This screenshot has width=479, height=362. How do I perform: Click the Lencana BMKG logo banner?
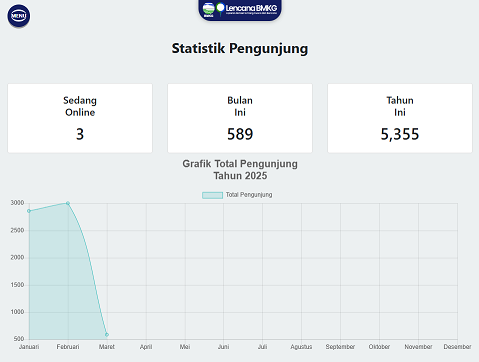[x=240, y=9]
